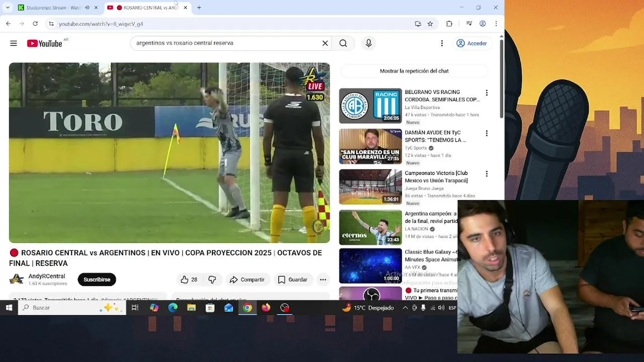
Task: Open more actions ellipsis below video
Action: (x=323, y=280)
